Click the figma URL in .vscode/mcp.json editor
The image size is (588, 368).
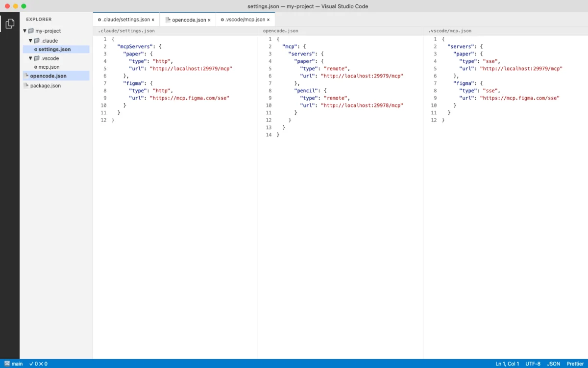(x=519, y=98)
